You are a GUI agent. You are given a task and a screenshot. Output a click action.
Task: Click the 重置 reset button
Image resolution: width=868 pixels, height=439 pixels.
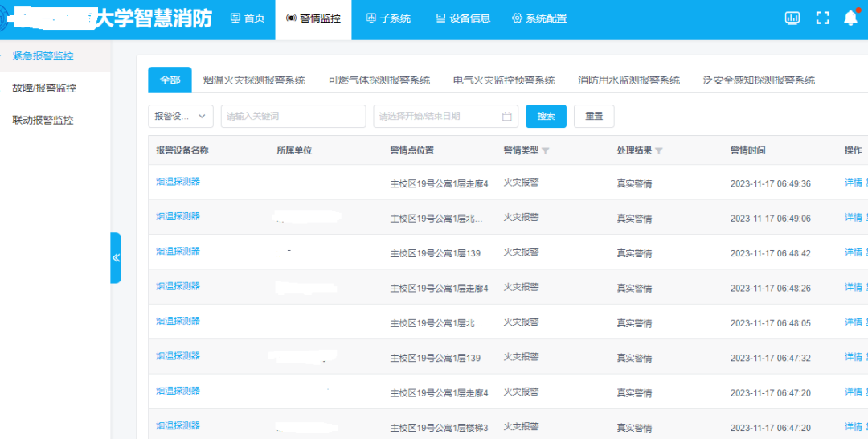[x=594, y=117]
